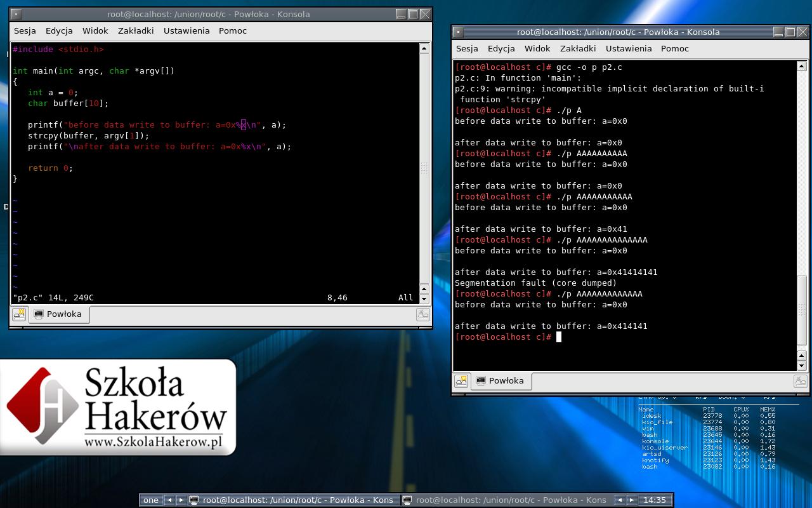The image size is (812, 508).
Task: Click 'one' desktop label on taskbar
Action: click(151, 500)
